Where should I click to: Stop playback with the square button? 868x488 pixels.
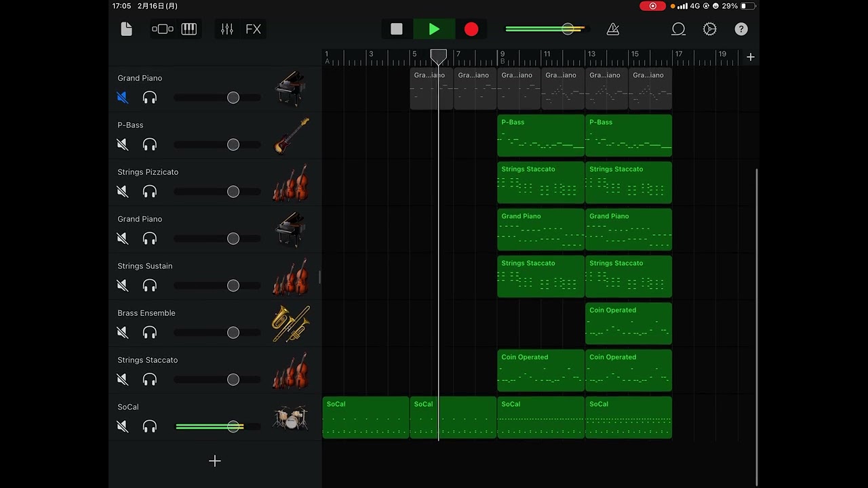pos(397,29)
